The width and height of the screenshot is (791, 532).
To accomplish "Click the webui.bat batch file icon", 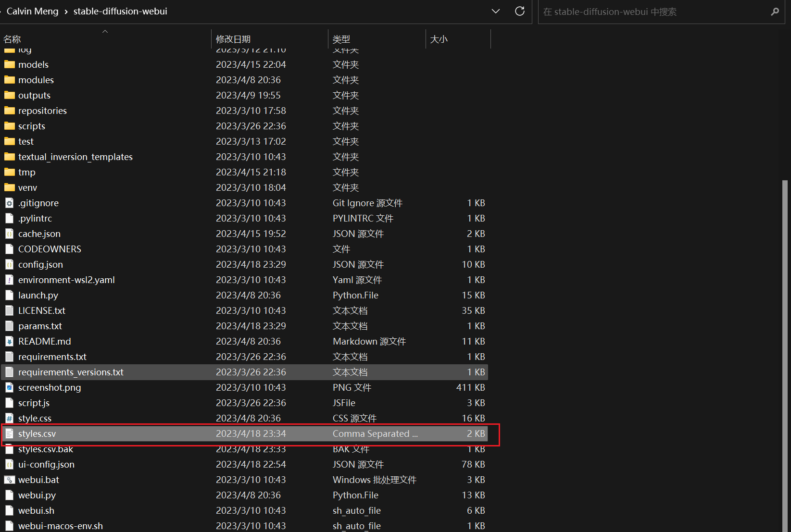I will point(10,480).
